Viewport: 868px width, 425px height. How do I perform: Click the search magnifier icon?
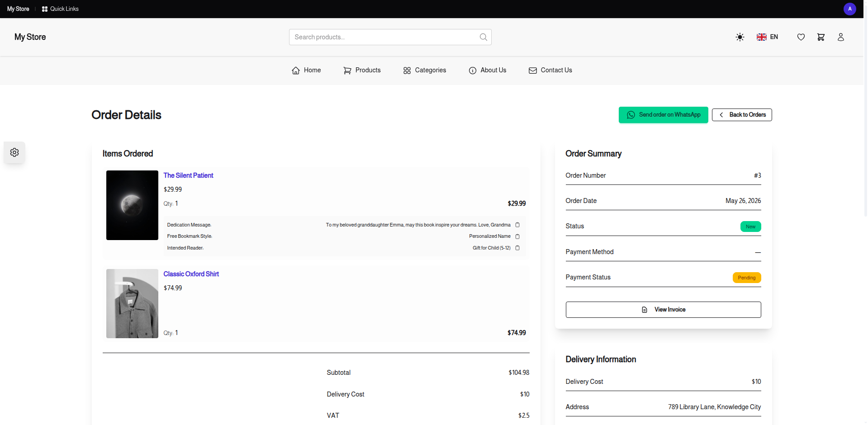pos(483,37)
